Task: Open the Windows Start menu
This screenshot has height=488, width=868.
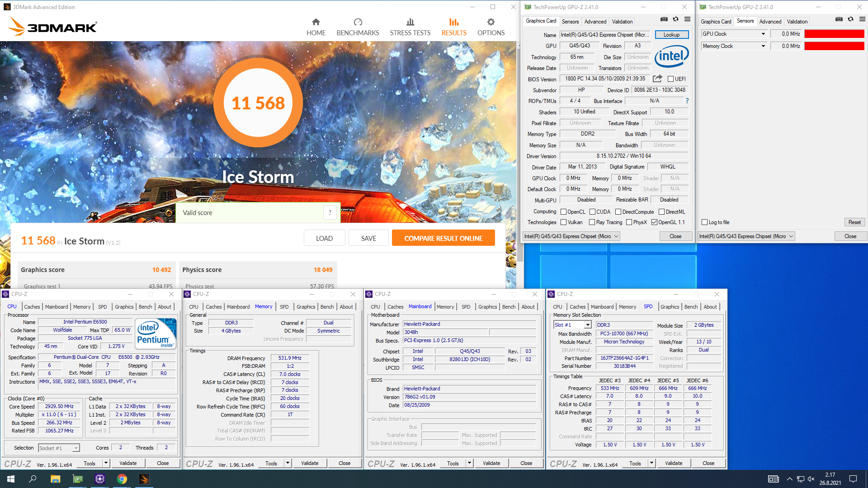Action: click(x=11, y=479)
